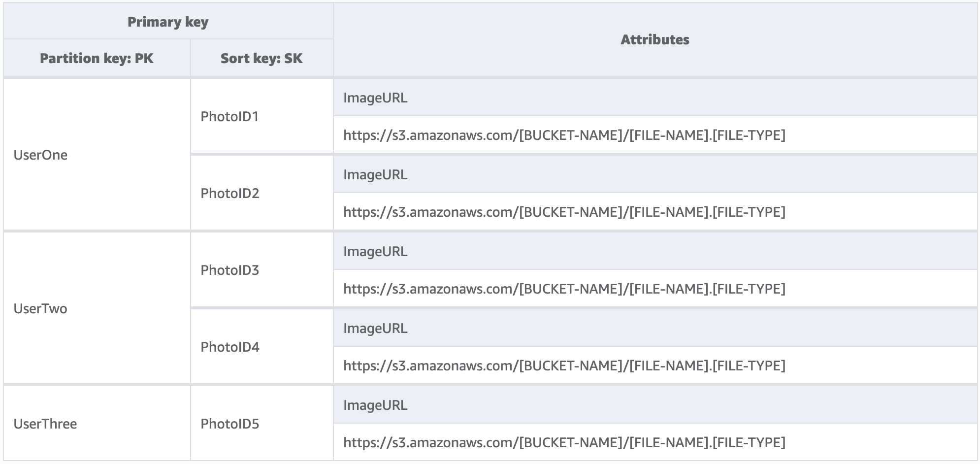The image size is (980, 464).
Task: Click the PhotoID4 sort key cell
Action: [229, 347]
